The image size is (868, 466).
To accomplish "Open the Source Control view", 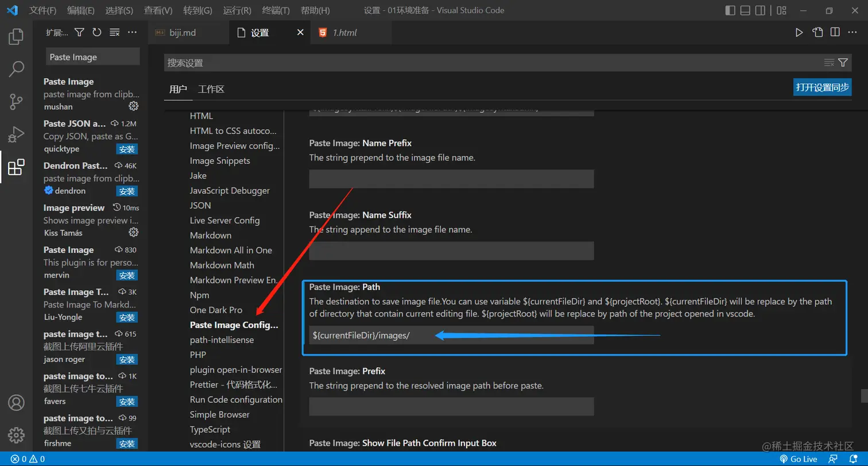I will (x=16, y=102).
